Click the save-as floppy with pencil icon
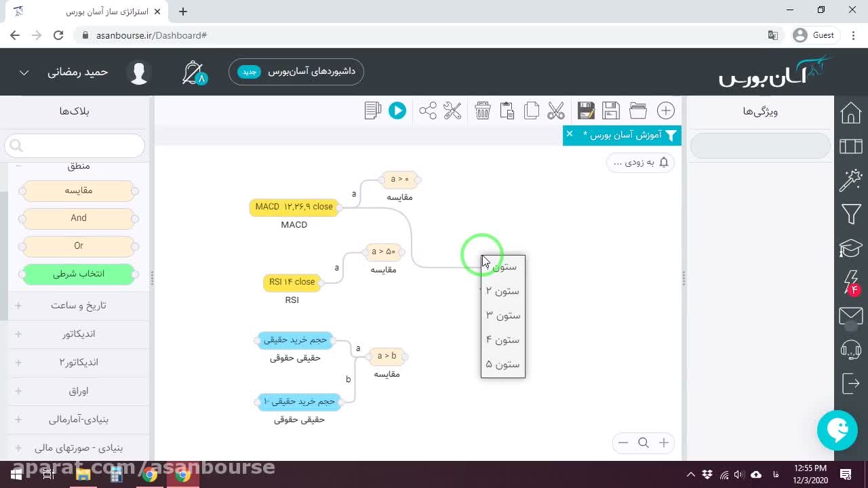This screenshot has height=488, width=868. tap(587, 110)
